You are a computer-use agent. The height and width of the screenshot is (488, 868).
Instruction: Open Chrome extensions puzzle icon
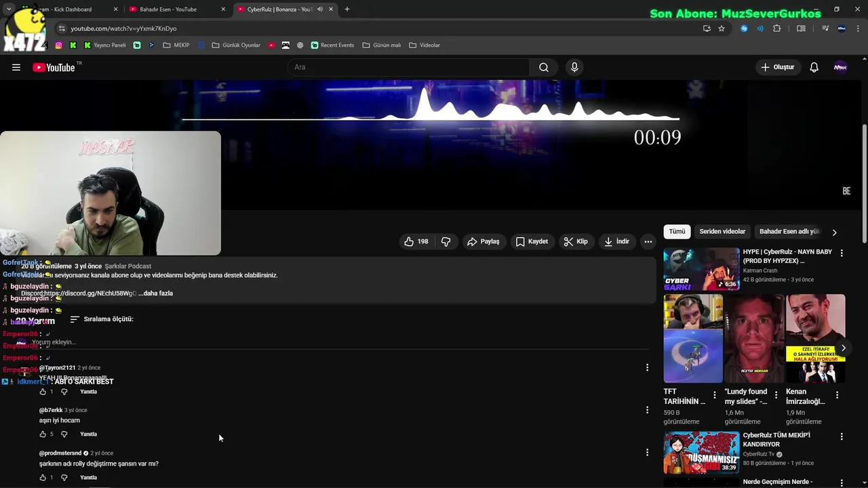777,28
